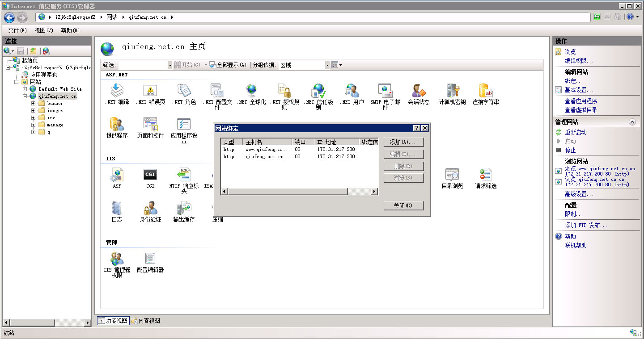Image resolution: width=644 pixels, height=339 pixels.
Task: Collapse the qiufeng.net.cn site node
Action: point(25,96)
